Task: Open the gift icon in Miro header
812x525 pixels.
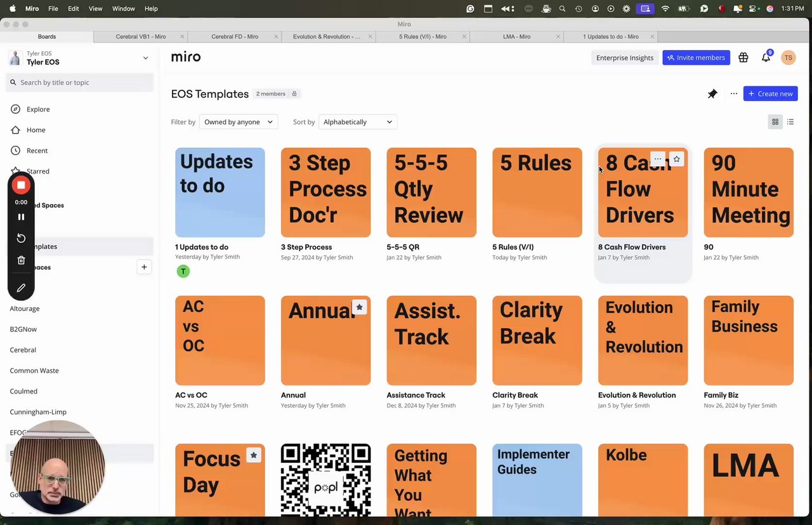Action: point(743,58)
